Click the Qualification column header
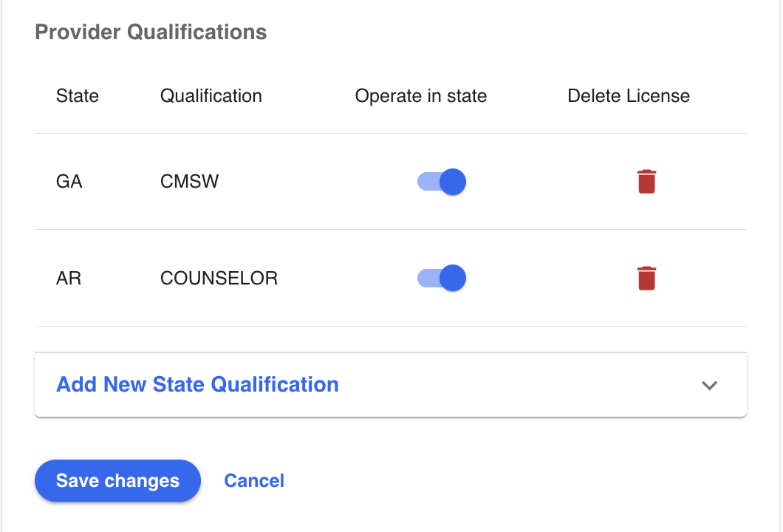This screenshot has height=532, width=783. click(211, 96)
